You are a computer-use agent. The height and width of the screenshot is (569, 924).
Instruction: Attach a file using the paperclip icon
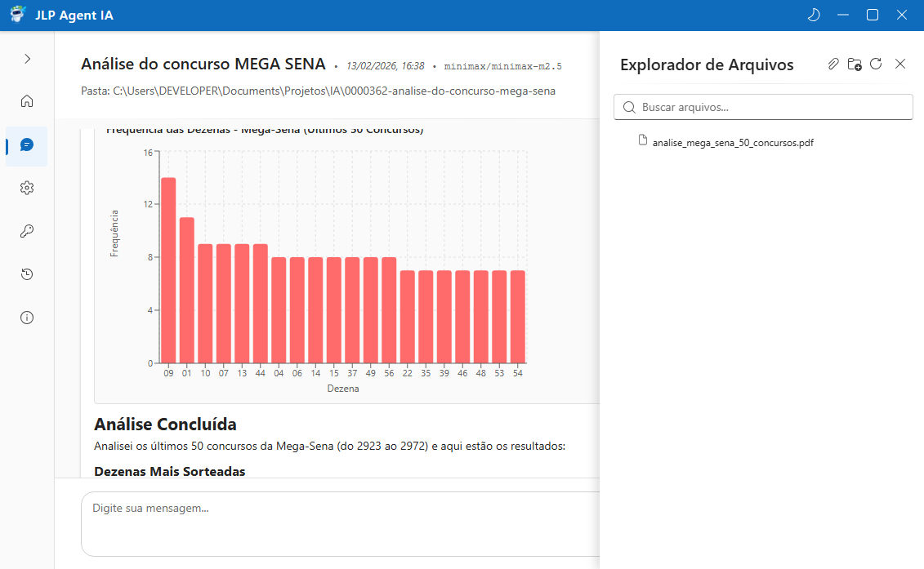pos(833,64)
